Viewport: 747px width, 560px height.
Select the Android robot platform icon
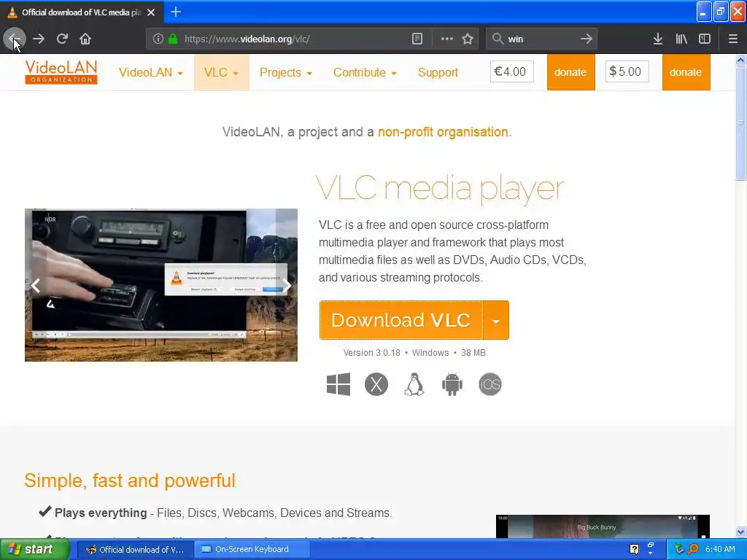click(452, 384)
